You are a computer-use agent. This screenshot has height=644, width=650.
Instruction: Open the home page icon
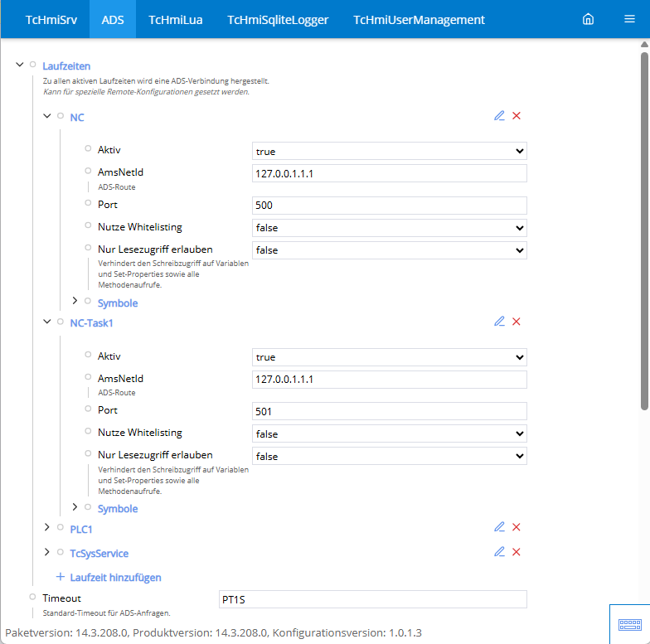(588, 19)
